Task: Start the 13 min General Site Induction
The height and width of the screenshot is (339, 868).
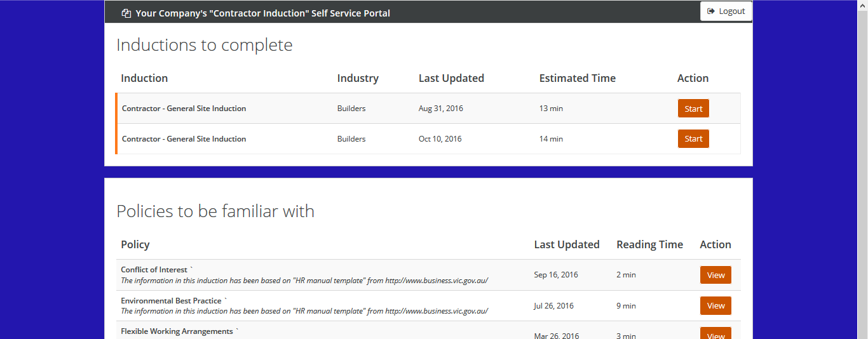Action: click(x=693, y=109)
